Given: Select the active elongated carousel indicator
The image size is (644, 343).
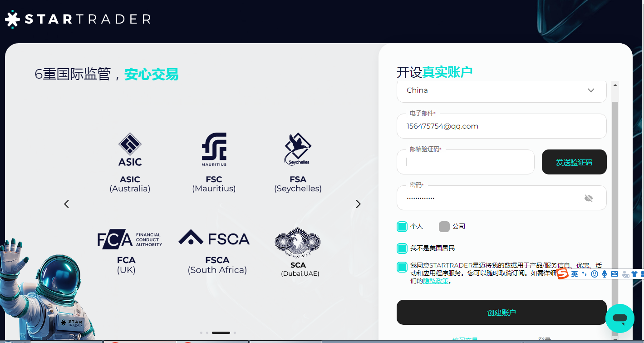Looking at the screenshot, I should 221,333.
